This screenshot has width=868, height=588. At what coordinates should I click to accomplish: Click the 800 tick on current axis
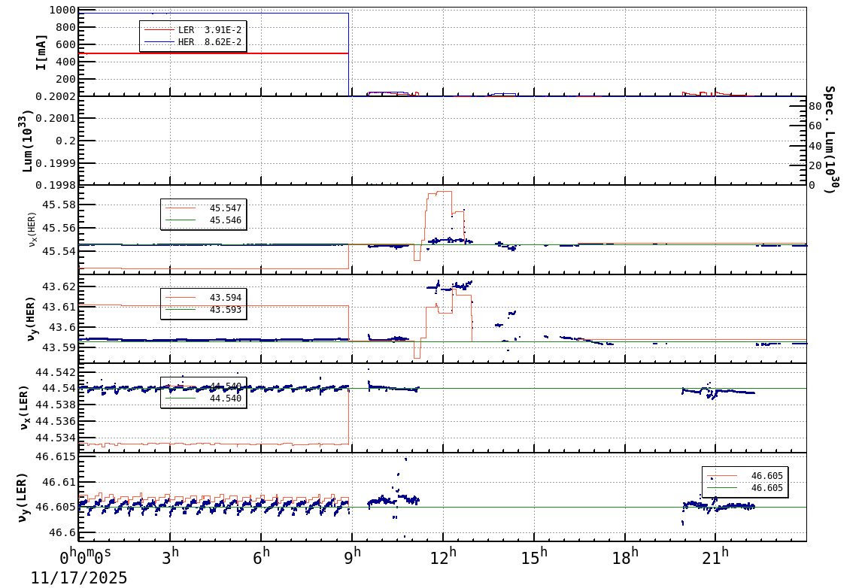[x=65, y=27]
